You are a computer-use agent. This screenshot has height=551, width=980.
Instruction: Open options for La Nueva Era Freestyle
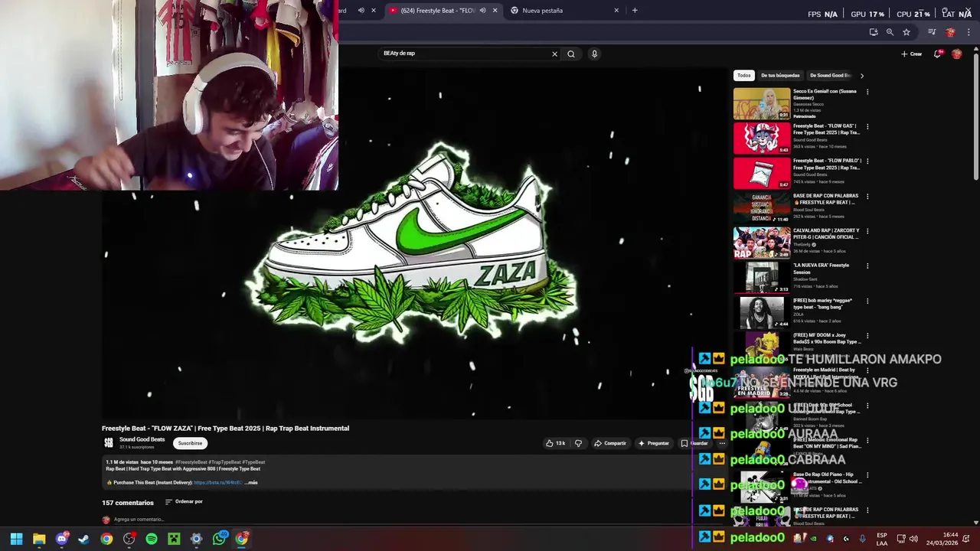[867, 266]
